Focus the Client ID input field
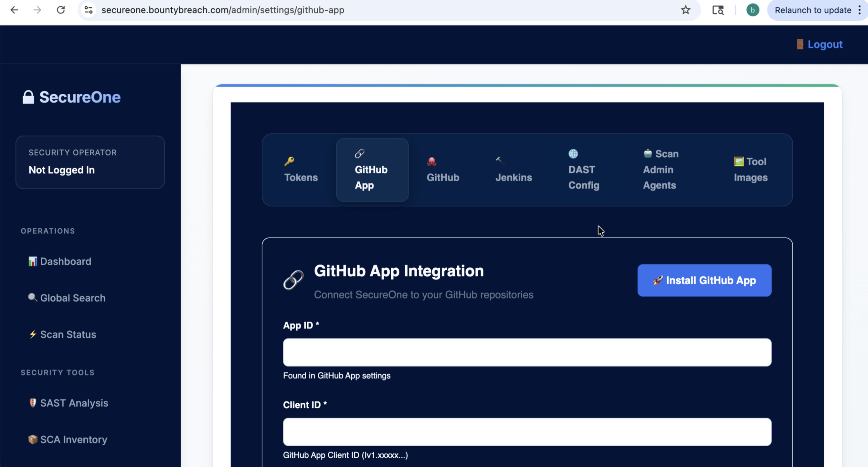This screenshot has height=467, width=868. 527,432
